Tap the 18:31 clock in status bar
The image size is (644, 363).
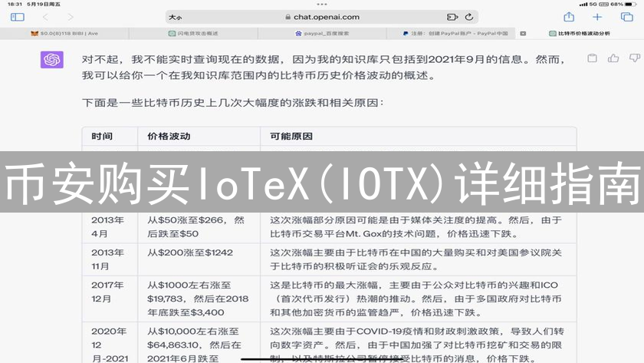(15, 4)
